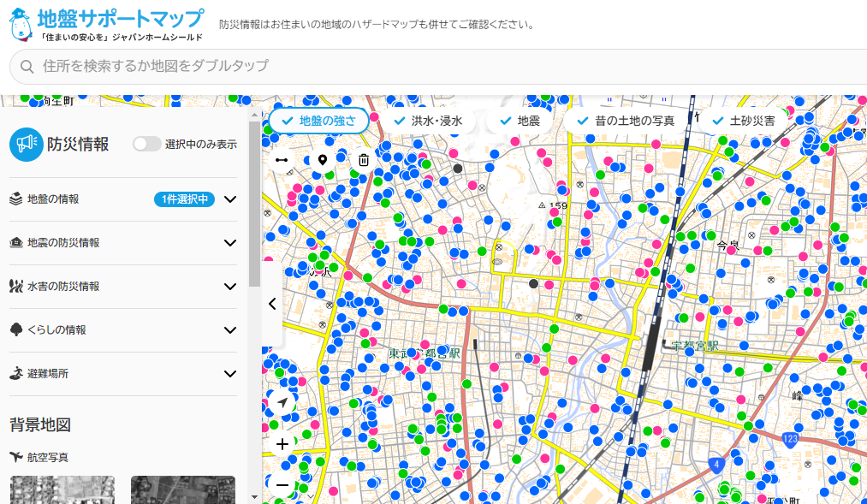Toggle the 選択中のみ表示 switch
Viewport: 867px width, 504px height.
(146, 144)
